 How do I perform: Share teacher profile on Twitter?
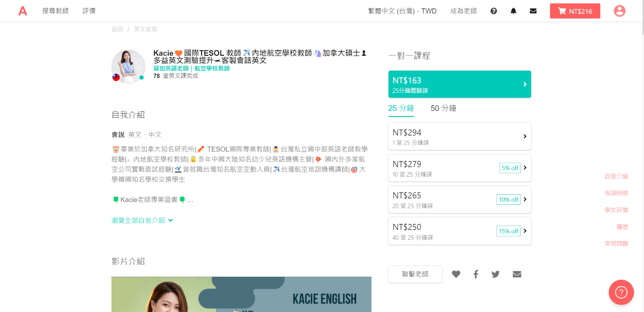495,274
